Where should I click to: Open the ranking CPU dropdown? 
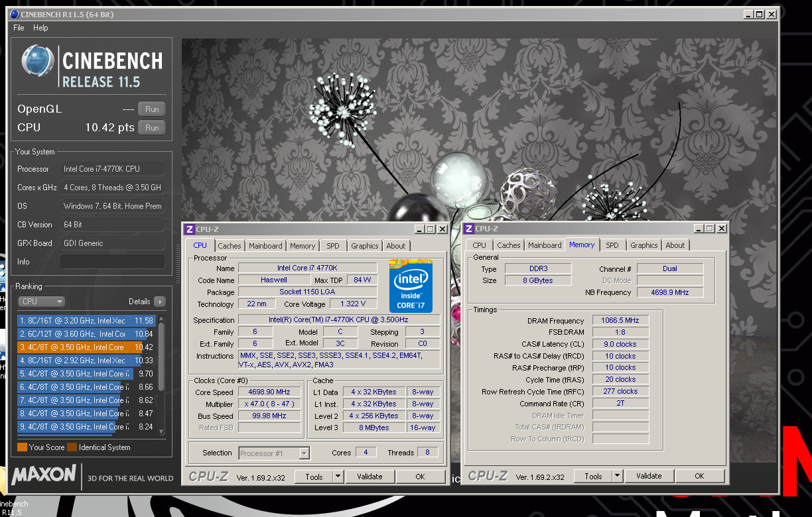click(42, 302)
